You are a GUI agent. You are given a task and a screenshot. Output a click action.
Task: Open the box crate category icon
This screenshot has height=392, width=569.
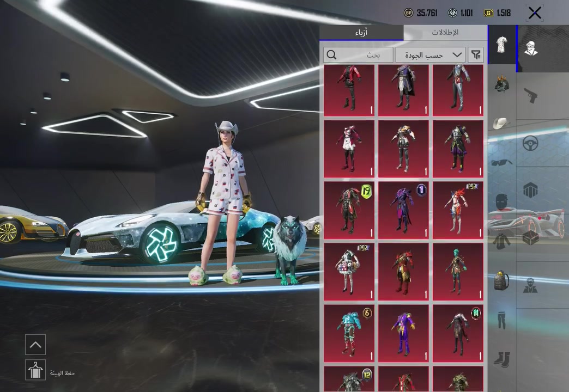pos(530,237)
